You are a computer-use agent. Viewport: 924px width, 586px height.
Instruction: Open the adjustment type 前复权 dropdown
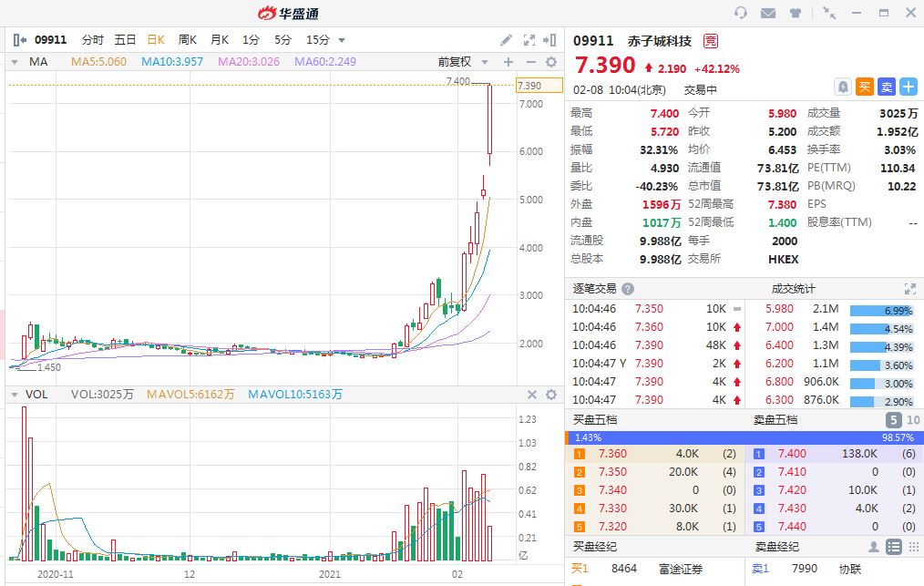[463, 62]
